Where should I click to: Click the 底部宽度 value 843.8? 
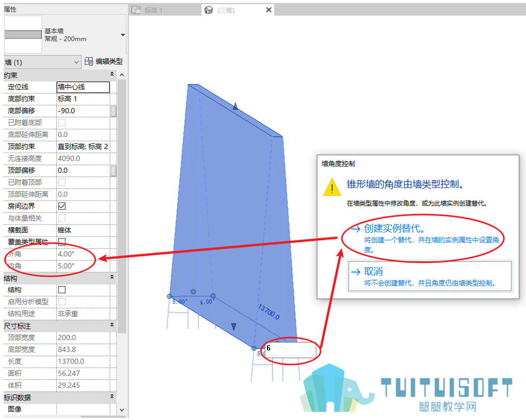(83, 349)
